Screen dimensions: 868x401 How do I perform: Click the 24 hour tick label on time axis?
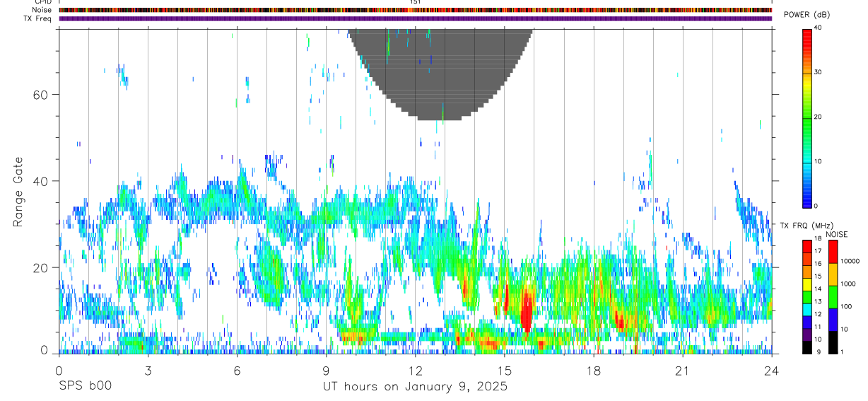point(772,371)
